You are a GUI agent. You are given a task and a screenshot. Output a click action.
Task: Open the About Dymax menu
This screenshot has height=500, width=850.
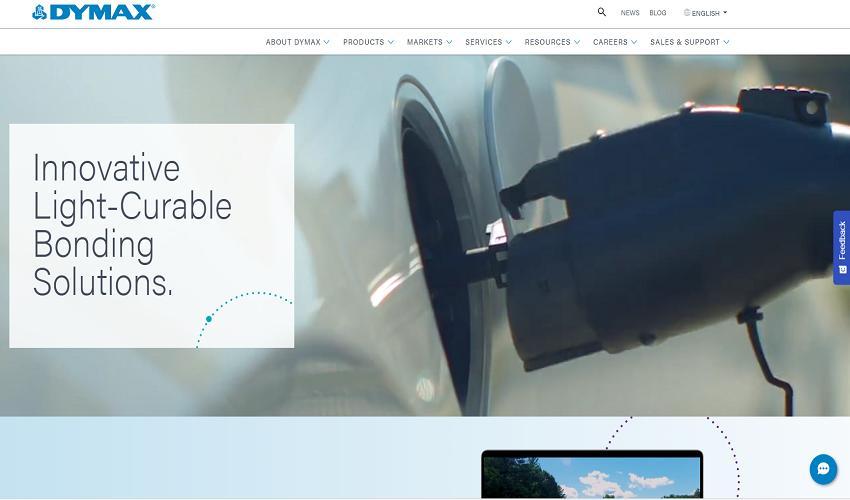293,42
